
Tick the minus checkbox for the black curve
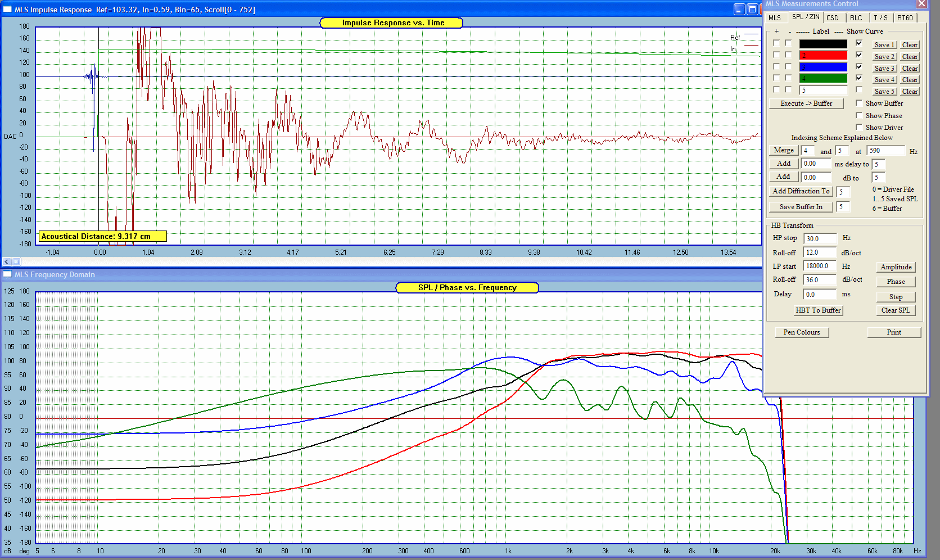(788, 43)
